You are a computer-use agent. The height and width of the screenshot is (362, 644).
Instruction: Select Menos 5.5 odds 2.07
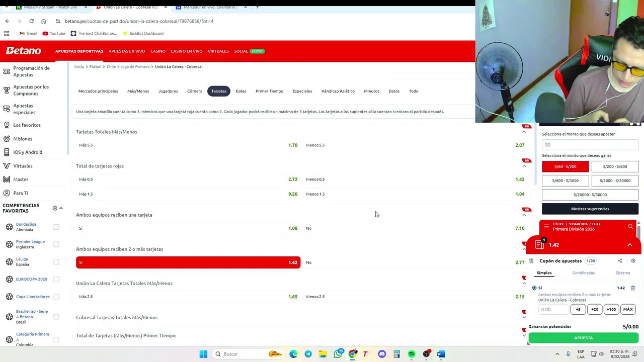(x=415, y=145)
